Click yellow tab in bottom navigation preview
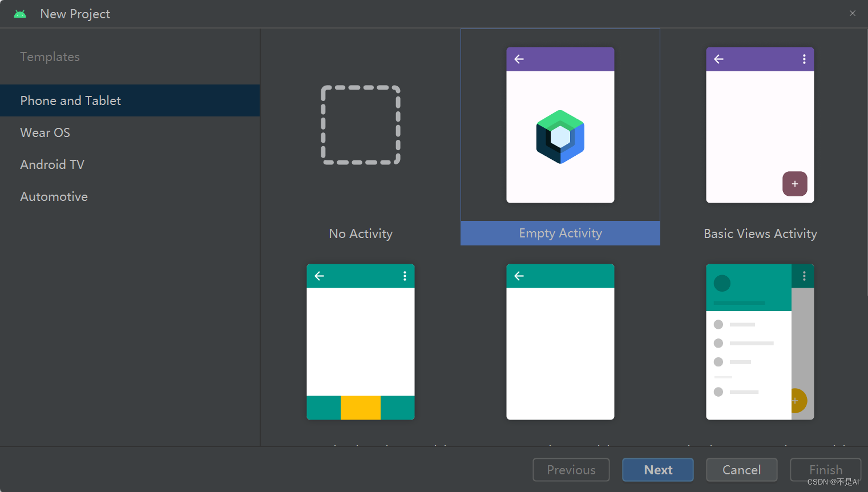The height and width of the screenshot is (492, 868). 361,408
